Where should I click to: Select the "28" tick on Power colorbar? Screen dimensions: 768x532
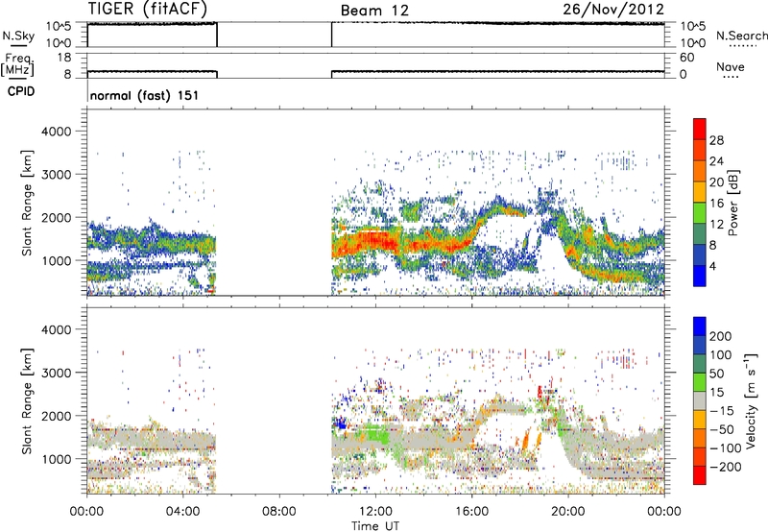(716, 140)
